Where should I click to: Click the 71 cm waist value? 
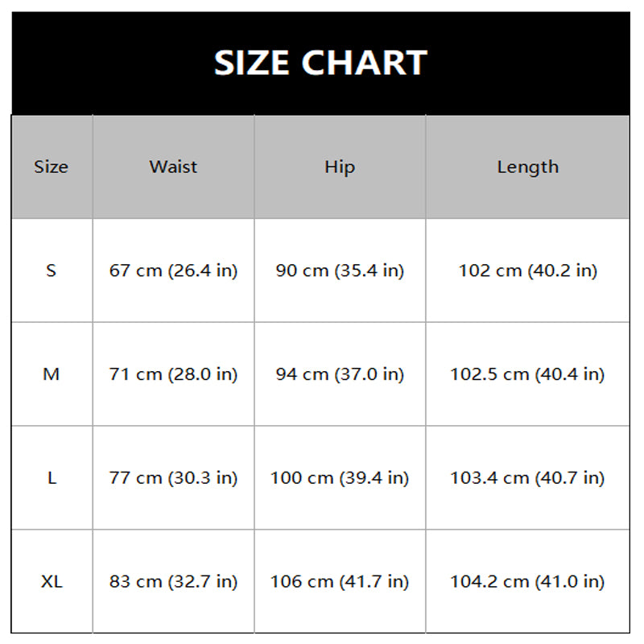[173, 374]
